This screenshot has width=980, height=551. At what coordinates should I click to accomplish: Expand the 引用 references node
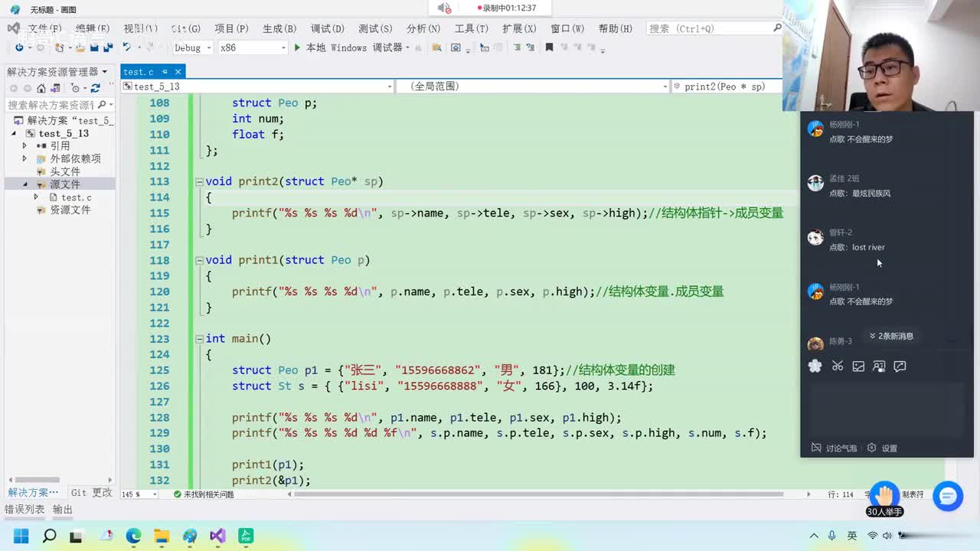point(24,145)
